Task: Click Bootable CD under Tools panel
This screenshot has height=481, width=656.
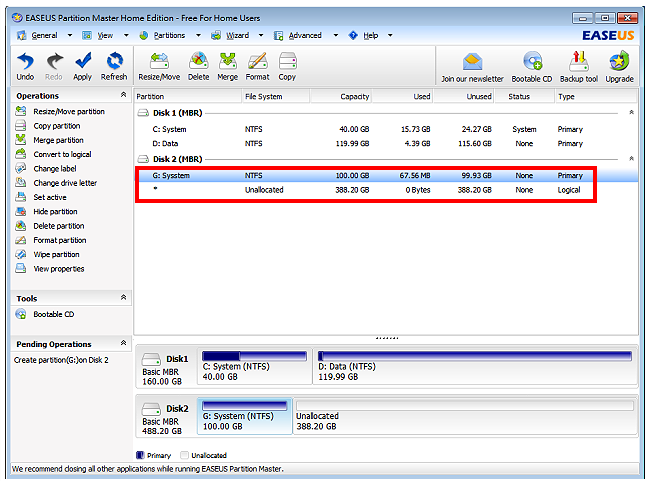Action: (45, 314)
